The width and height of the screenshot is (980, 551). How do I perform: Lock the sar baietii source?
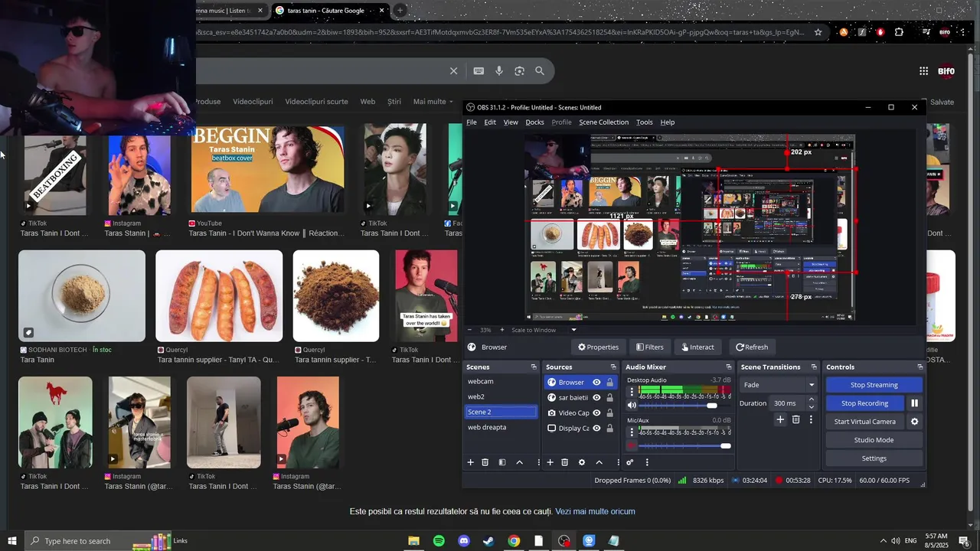click(609, 398)
